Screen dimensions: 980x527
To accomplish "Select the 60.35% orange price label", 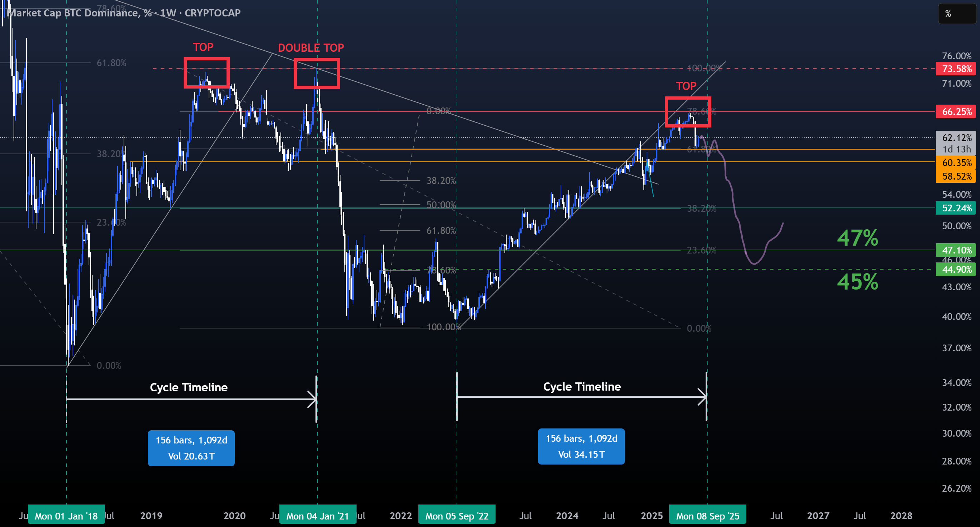I will (956, 163).
